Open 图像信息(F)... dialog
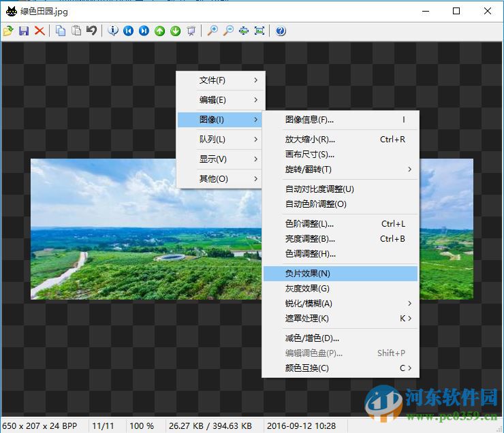This screenshot has height=433, width=504. 341,120
